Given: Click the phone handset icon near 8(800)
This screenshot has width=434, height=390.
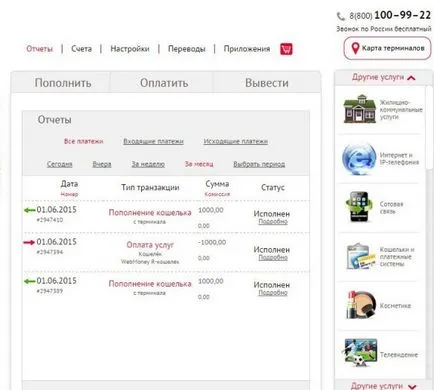Looking at the screenshot, I should pyautogui.click(x=341, y=16).
